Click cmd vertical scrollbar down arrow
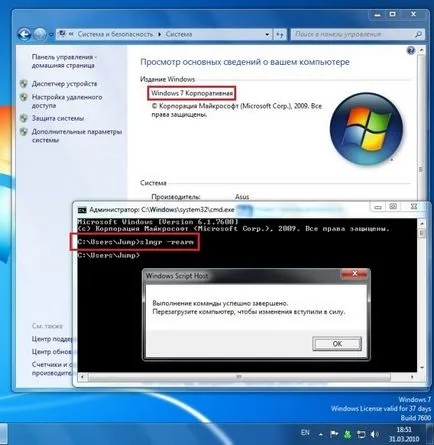 pyautogui.click(x=422, y=368)
